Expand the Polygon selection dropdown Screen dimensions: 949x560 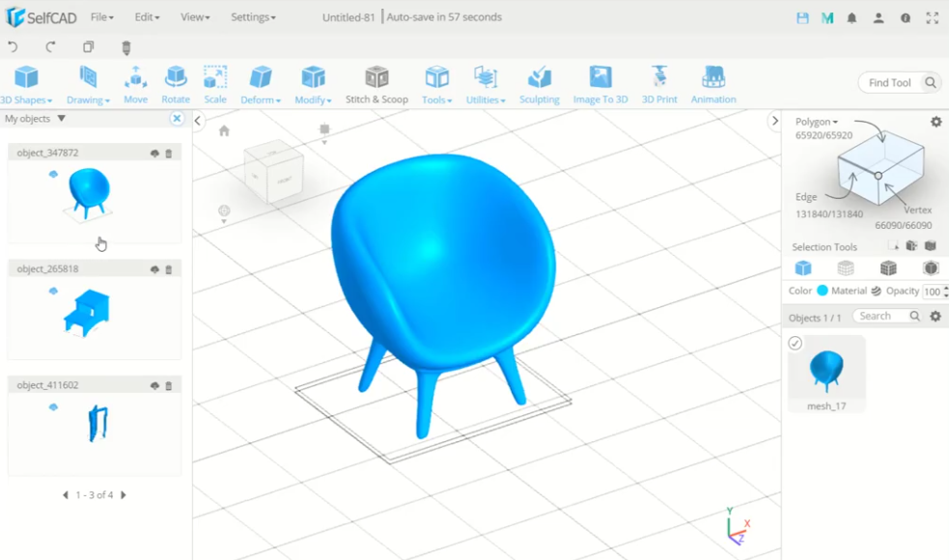pyautogui.click(x=817, y=122)
